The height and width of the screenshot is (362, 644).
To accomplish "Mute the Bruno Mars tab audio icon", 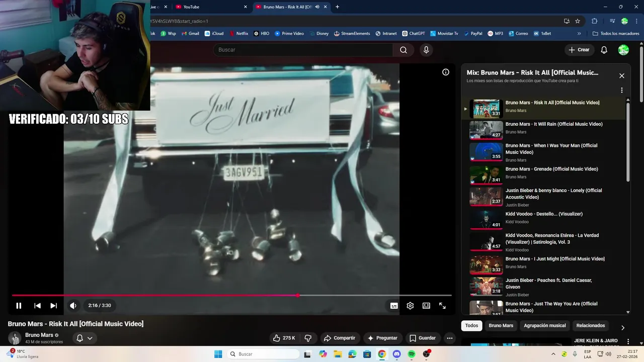I will 317,7.
